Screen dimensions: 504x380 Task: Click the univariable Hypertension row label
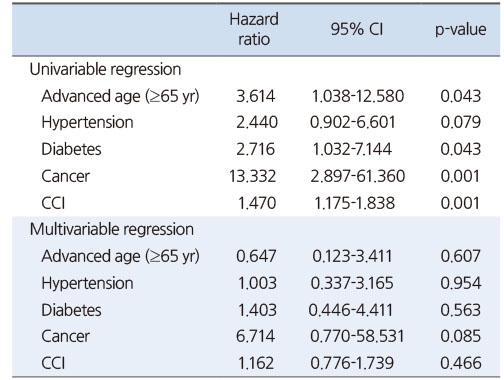(x=87, y=123)
